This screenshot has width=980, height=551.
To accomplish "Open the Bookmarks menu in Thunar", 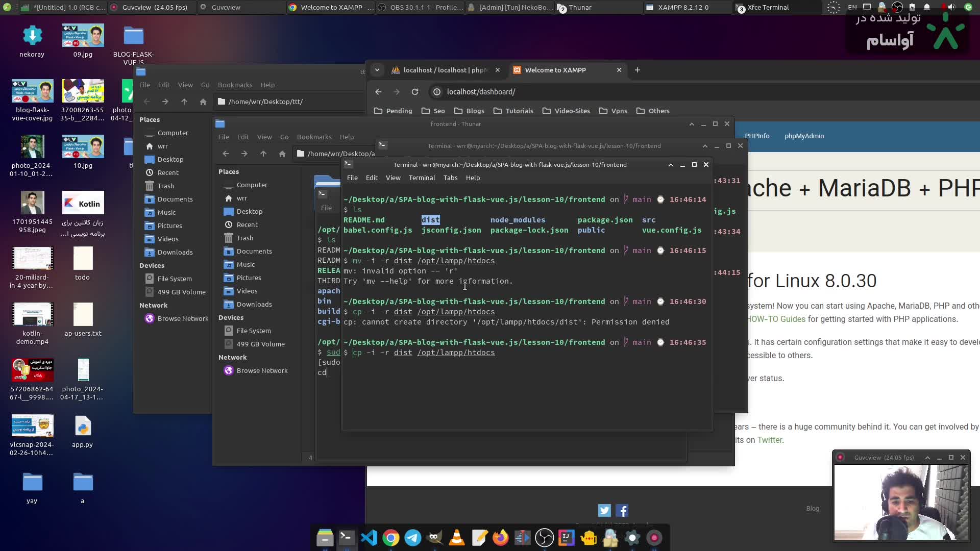I will coord(314,137).
